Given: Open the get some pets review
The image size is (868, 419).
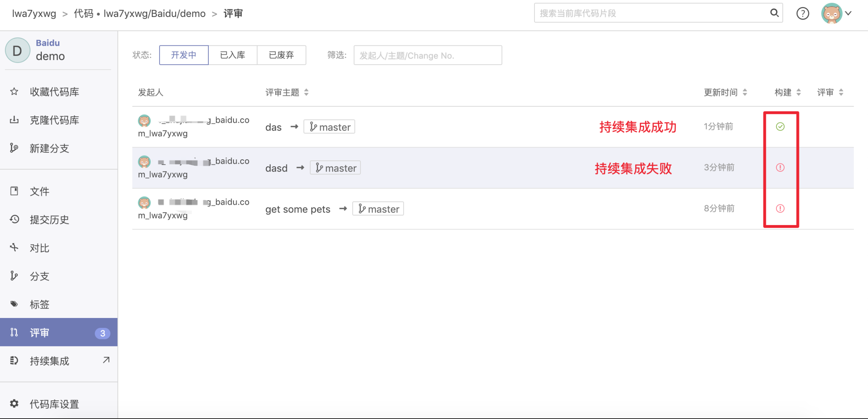Looking at the screenshot, I should tap(298, 209).
